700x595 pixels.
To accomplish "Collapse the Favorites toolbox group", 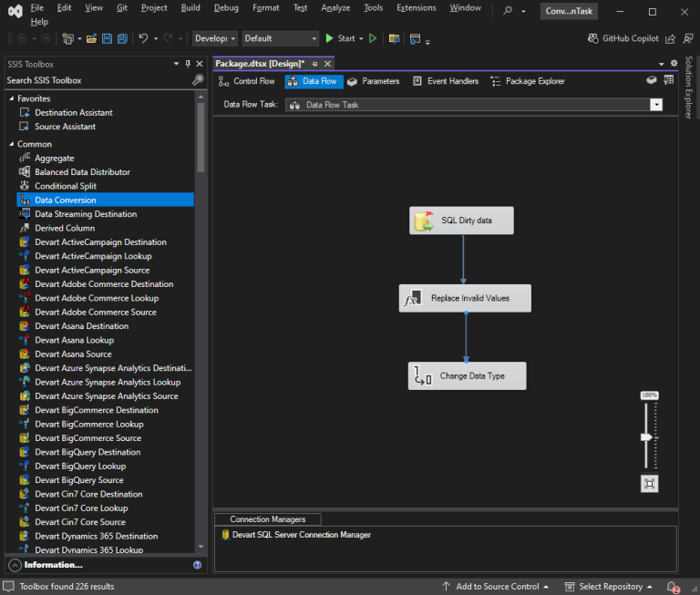I will point(11,98).
